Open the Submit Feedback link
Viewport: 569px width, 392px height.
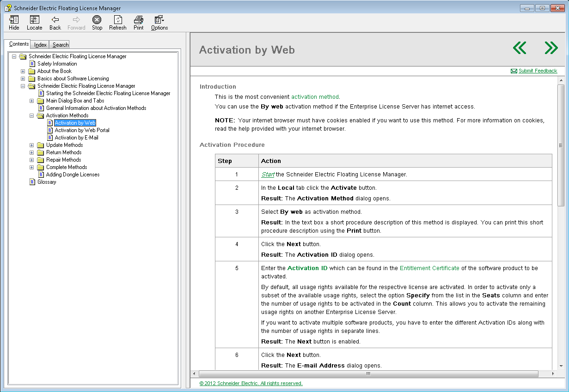point(538,71)
